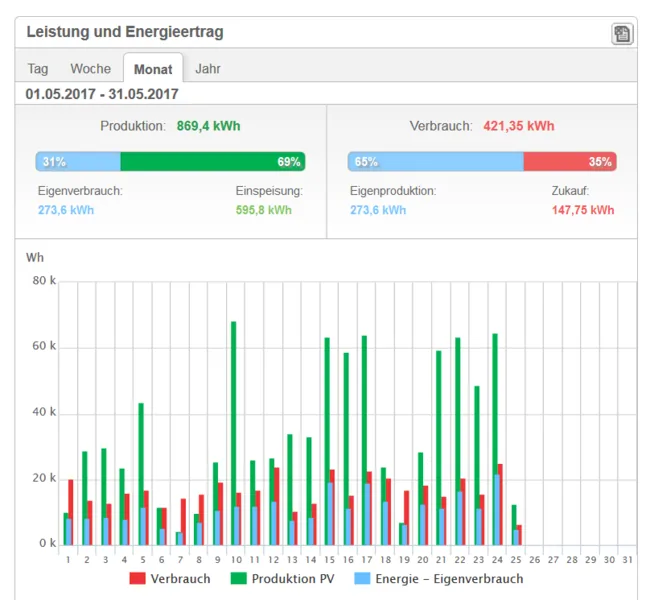The height and width of the screenshot is (600, 650).
Task: Click the Produktion PV legend label
Action: (293, 579)
